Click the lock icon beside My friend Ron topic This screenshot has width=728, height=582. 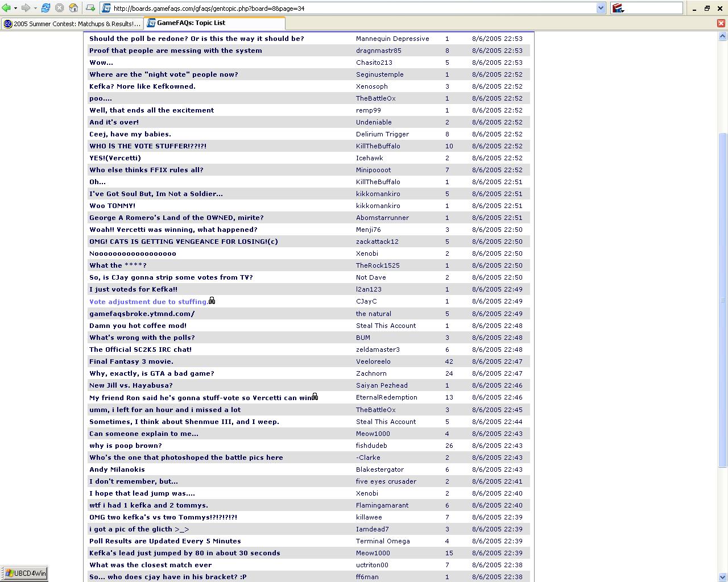coord(315,397)
